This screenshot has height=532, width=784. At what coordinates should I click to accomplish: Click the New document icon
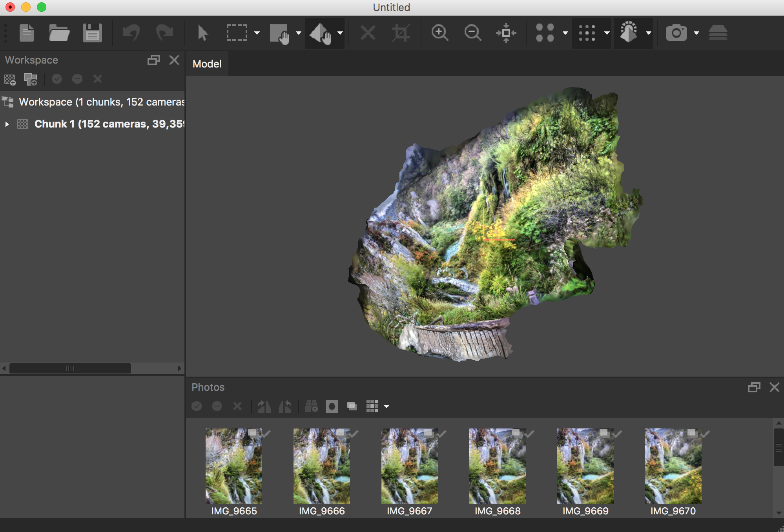click(27, 33)
